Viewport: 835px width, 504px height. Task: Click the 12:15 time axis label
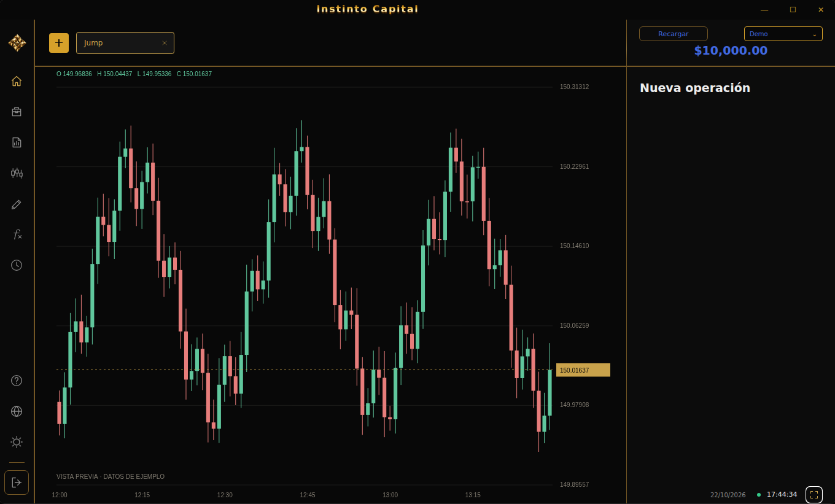[142, 495]
